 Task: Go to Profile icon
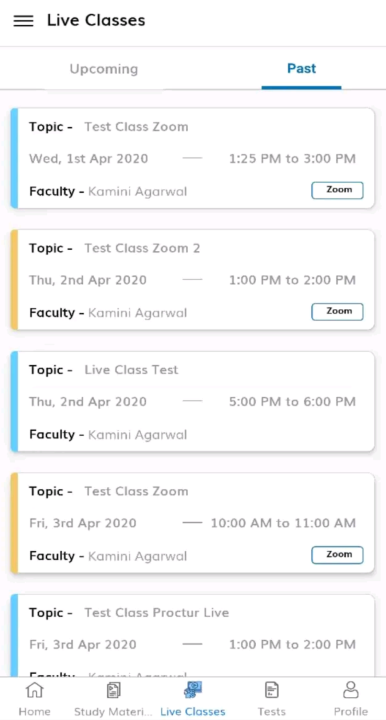point(351,698)
